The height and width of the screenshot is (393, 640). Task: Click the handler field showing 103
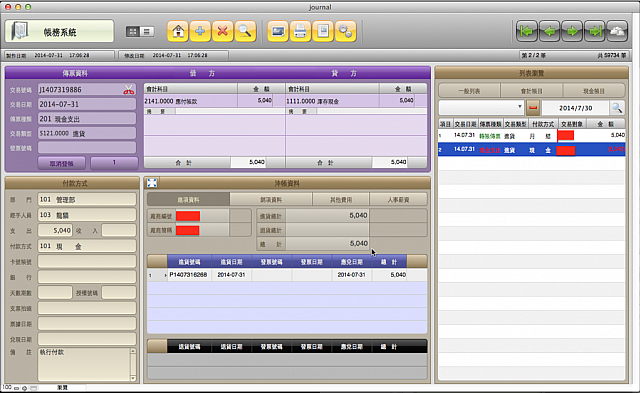[87, 215]
